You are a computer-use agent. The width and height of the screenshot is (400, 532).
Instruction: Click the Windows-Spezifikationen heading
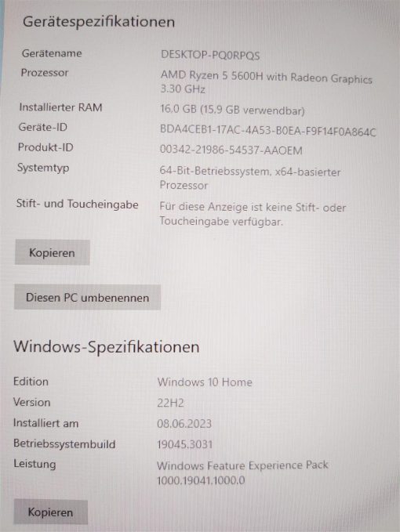click(x=107, y=347)
